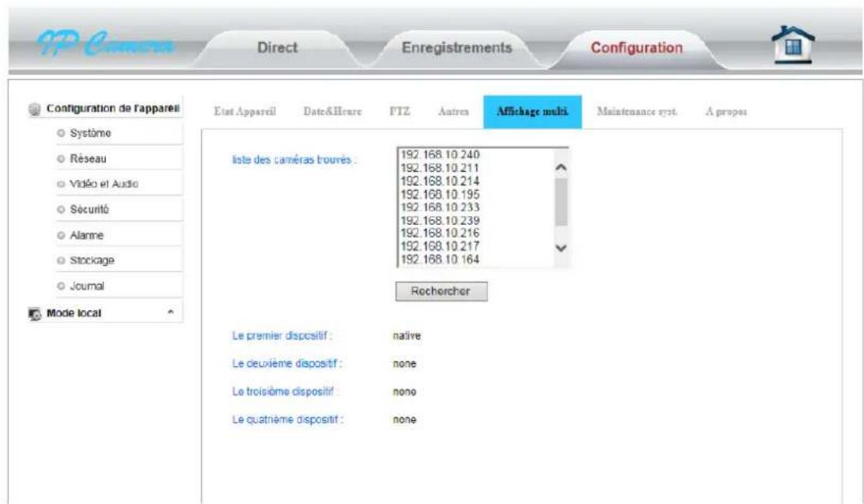The width and height of the screenshot is (864, 504).
Task: Click camera list scroll down arrow
Action: [x=561, y=248]
